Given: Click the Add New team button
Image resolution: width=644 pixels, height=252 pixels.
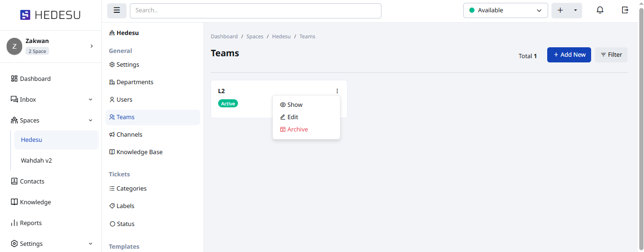Looking at the screenshot, I should [x=569, y=55].
